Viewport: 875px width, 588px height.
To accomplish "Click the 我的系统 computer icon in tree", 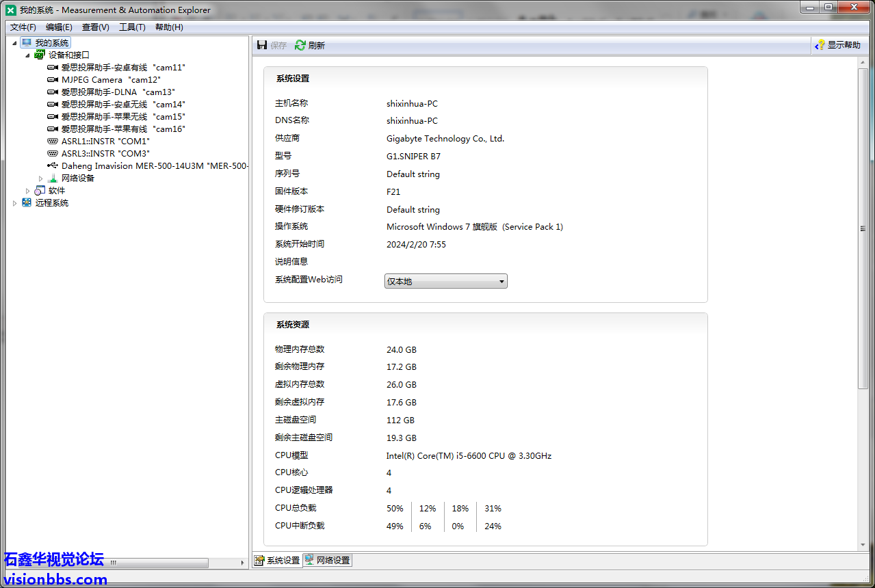I will (27, 43).
